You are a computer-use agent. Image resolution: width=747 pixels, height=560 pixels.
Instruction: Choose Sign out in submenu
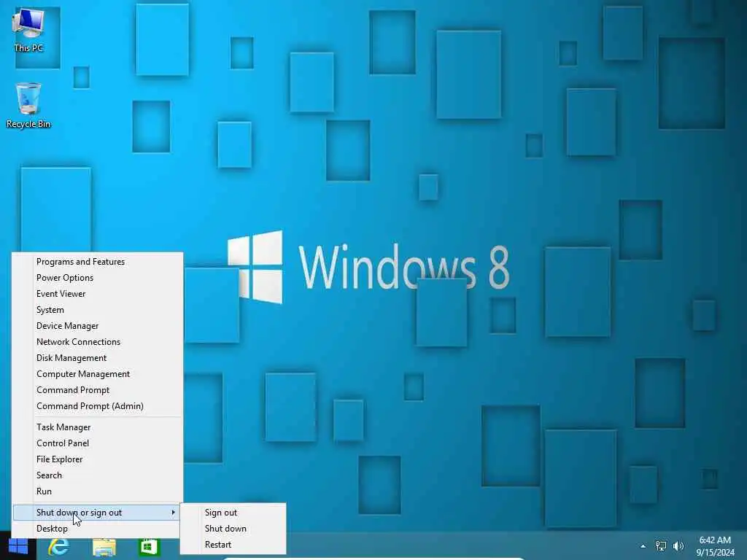233,513
